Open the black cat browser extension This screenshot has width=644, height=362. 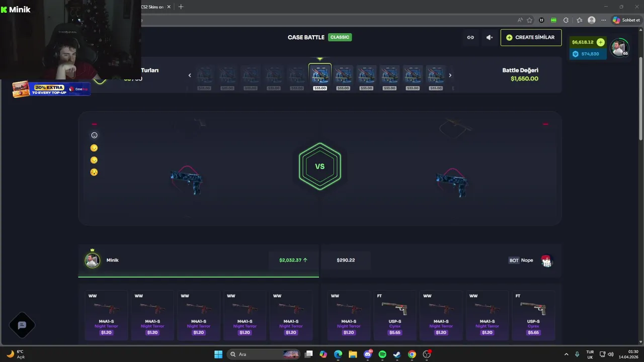(x=542, y=20)
